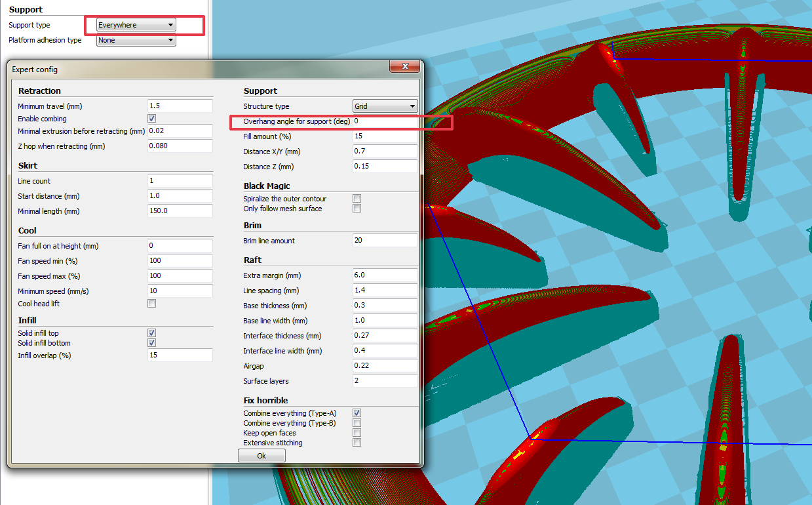
Task: Open the Structure type Grid dropdown
Action: click(x=385, y=106)
